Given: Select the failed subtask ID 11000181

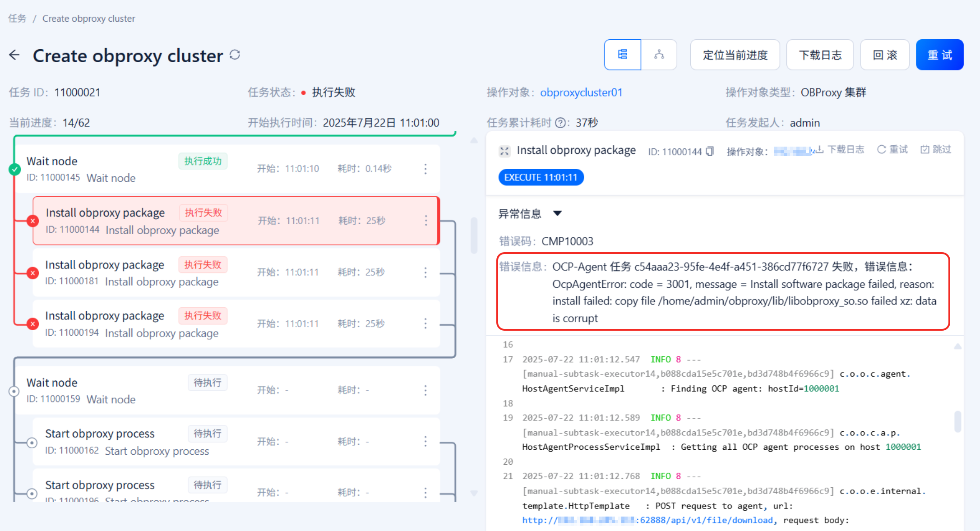Looking at the screenshot, I should 236,272.
